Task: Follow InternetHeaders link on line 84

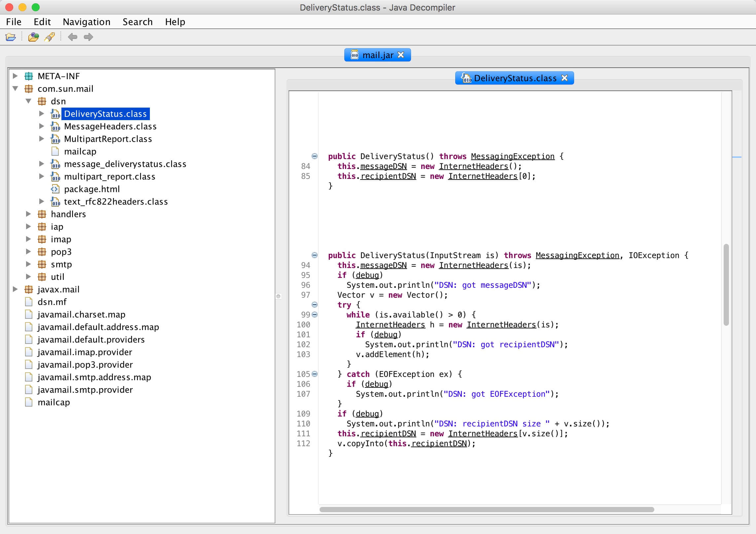Action: click(x=473, y=166)
